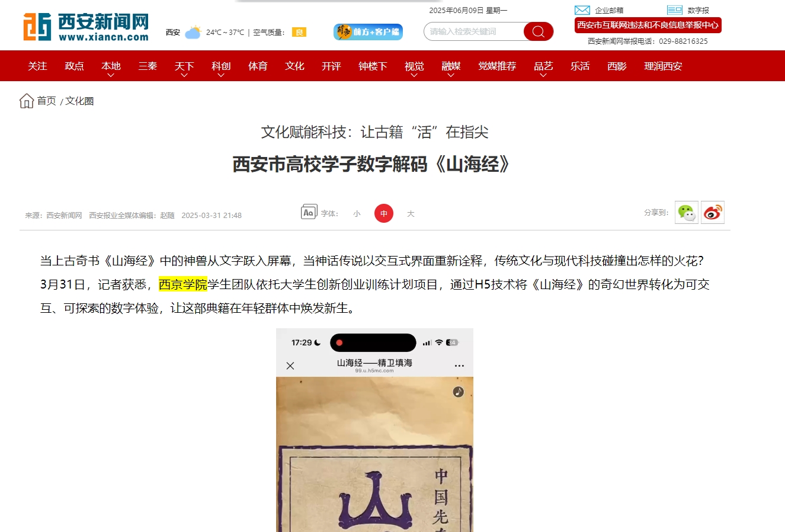Select small font size 小

point(357,214)
